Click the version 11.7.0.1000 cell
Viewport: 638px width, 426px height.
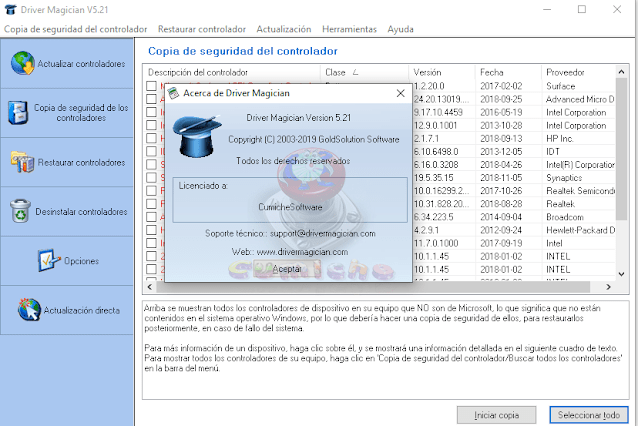click(436, 243)
